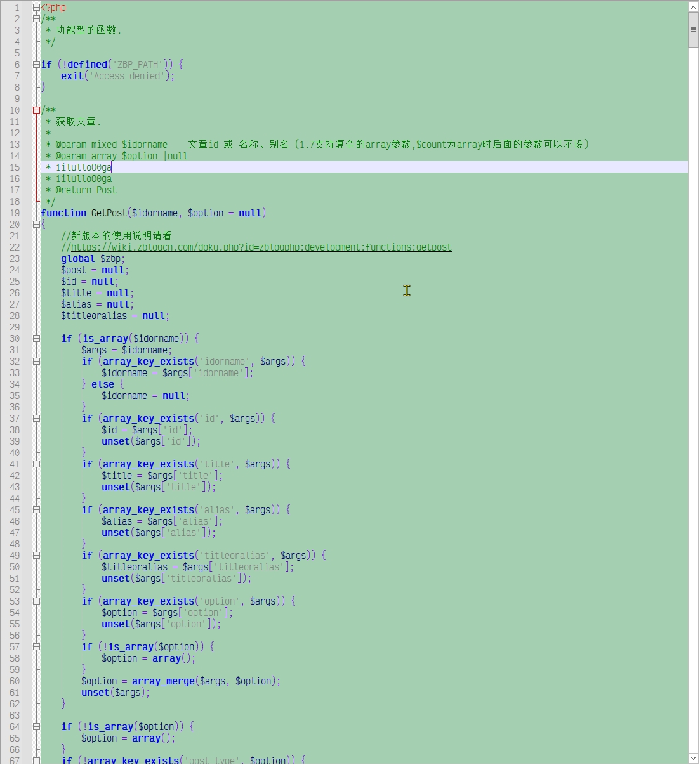This screenshot has height=765, width=700.
Task: Click the '$post = null;' statement
Action: [95, 270]
